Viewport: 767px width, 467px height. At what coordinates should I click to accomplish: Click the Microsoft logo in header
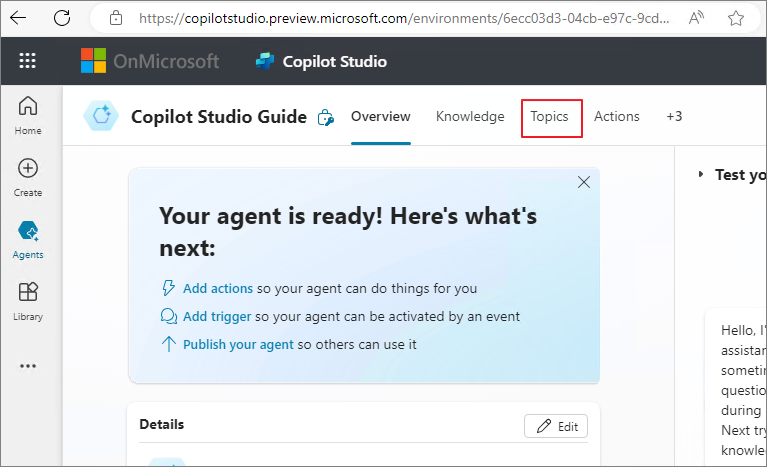point(93,61)
